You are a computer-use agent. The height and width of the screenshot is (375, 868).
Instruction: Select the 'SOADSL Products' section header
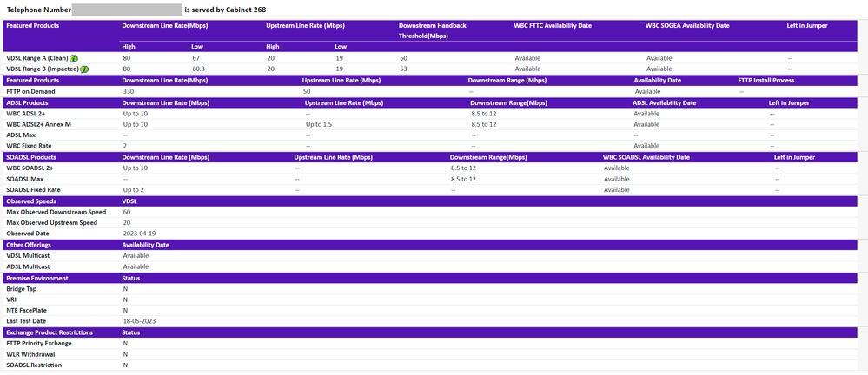30,157
